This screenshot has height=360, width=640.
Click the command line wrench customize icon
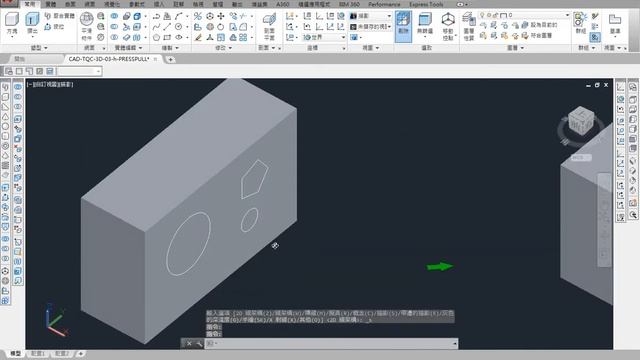point(199,344)
